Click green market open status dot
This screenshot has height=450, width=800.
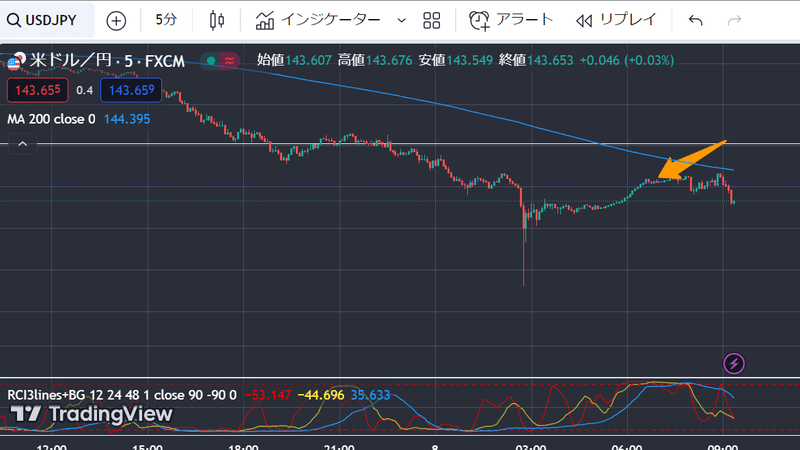[x=211, y=61]
